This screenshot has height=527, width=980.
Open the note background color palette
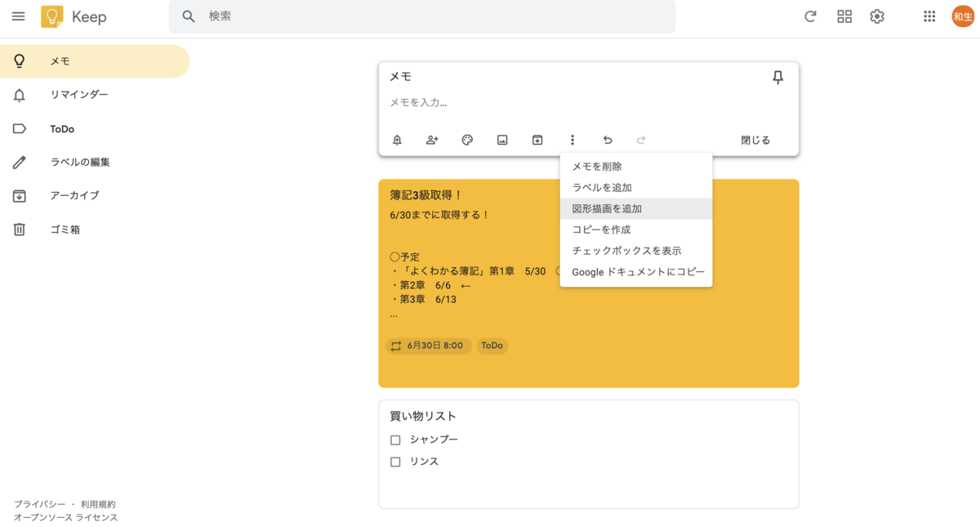[466, 140]
